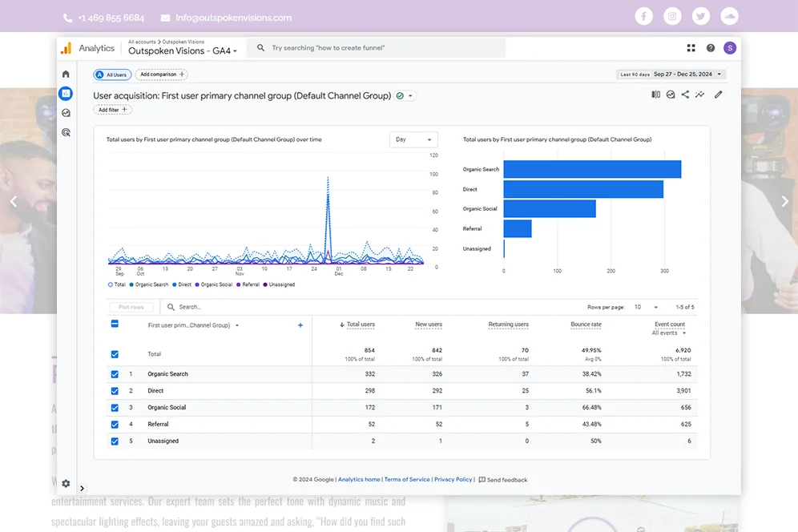Click the All Users comparison chip

point(112,75)
